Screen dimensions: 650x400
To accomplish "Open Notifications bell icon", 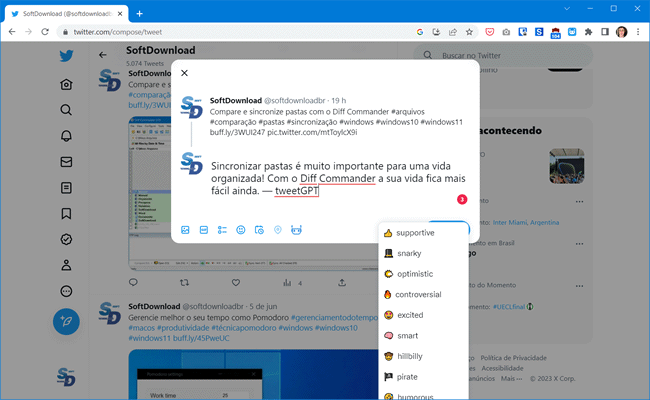I will (x=66, y=136).
